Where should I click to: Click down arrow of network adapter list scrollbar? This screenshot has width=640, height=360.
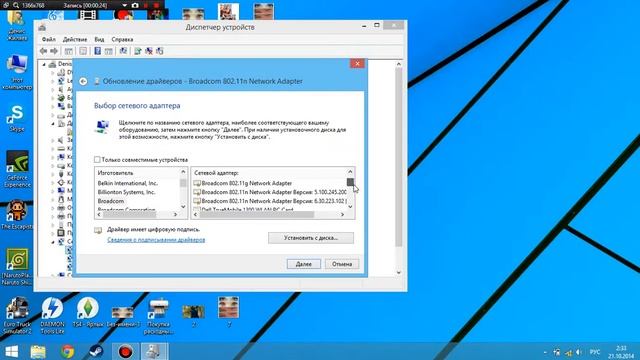350,207
